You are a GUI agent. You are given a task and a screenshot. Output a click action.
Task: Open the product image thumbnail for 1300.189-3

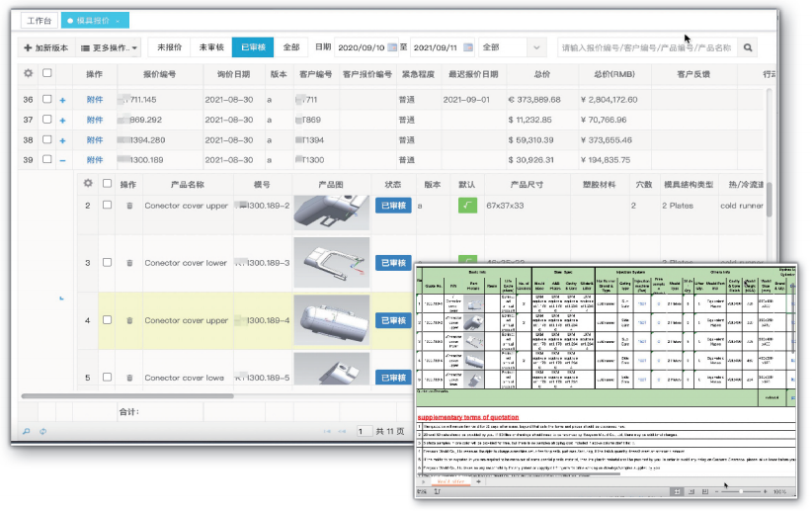point(332,263)
